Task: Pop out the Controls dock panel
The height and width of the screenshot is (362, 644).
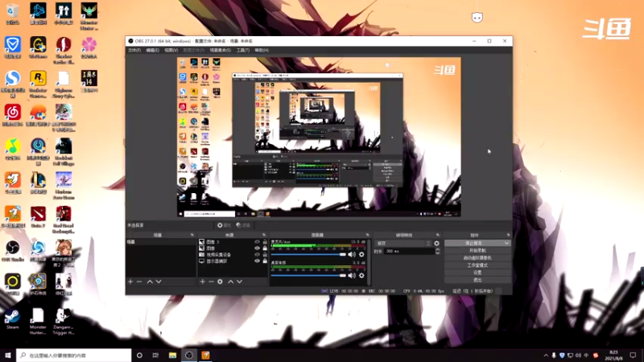Action: point(509,235)
